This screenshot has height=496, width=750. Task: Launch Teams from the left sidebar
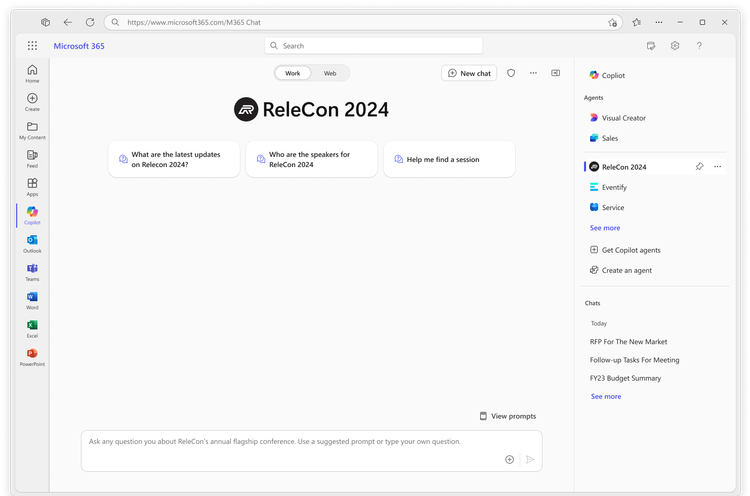pyautogui.click(x=32, y=272)
